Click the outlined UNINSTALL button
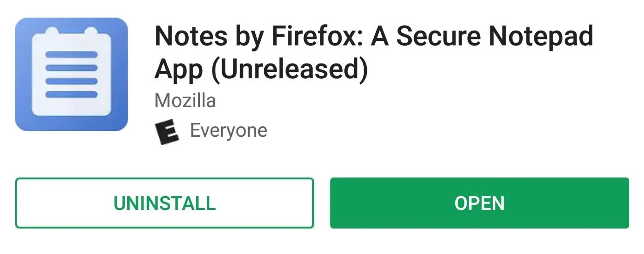644x254 pixels. [x=165, y=203]
